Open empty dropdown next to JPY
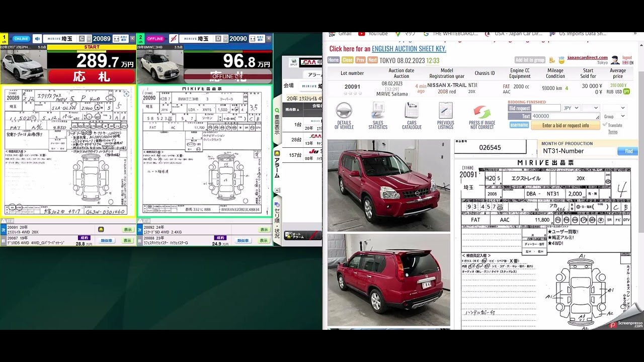The width and height of the screenshot is (644, 362). [591, 108]
